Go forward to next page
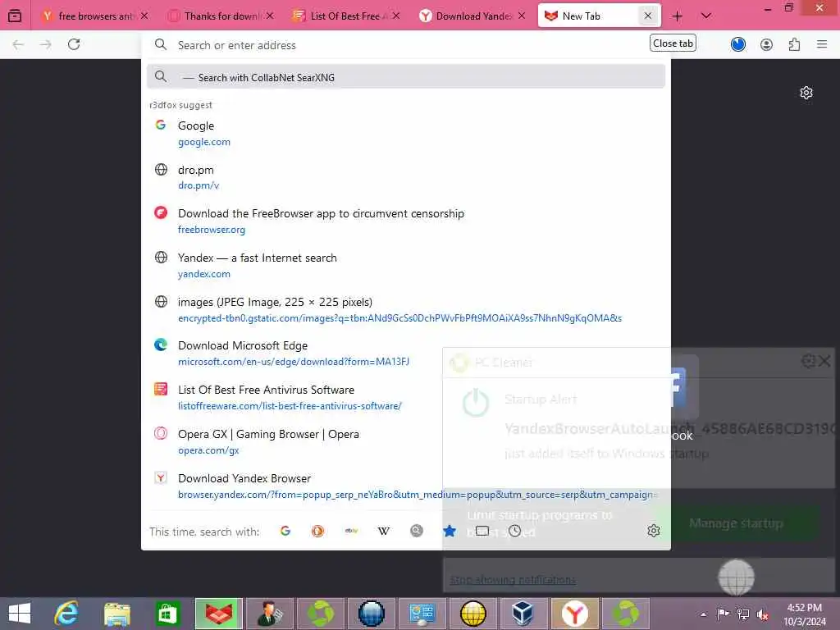The width and height of the screenshot is (840, 630). [x=46, y=44]
